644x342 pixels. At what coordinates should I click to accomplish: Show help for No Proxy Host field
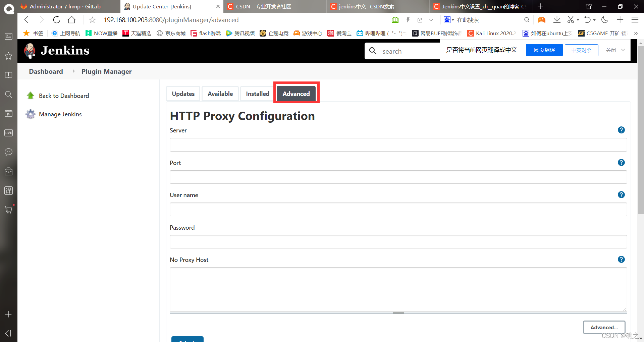click(x=621, y=259)
